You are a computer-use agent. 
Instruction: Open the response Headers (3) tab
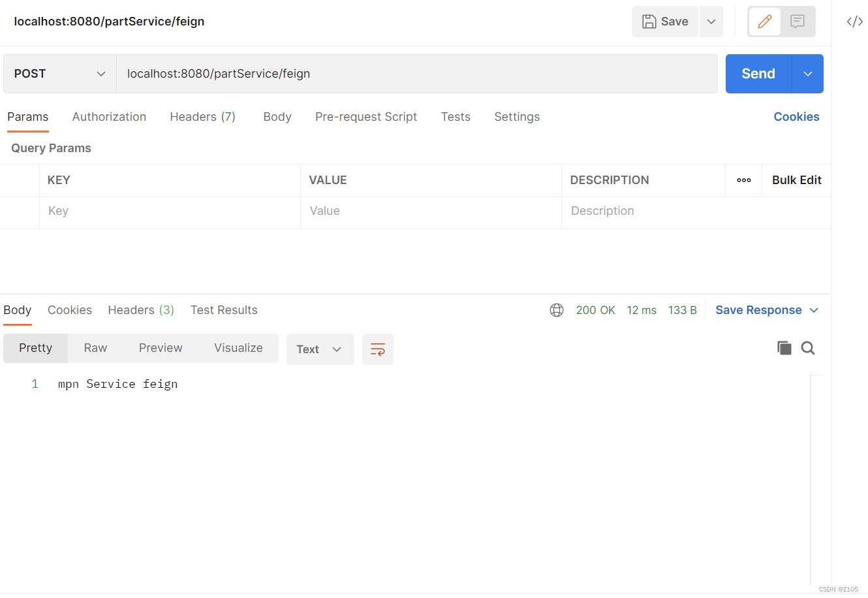141,310
